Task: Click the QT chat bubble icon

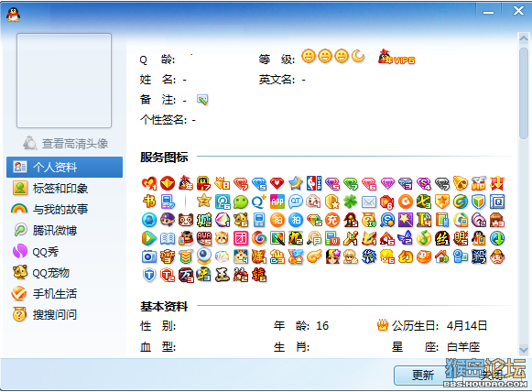Action: pyautogui.click(x=296, y=201)
